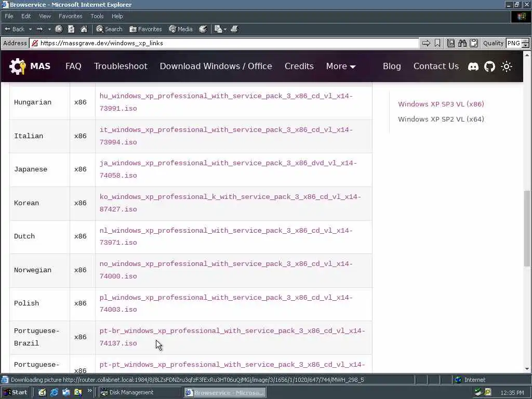The width and height of the screenshot is (532, 399).
Task: Click the yellow tray icon beside the clock
Action: point(488,392)
